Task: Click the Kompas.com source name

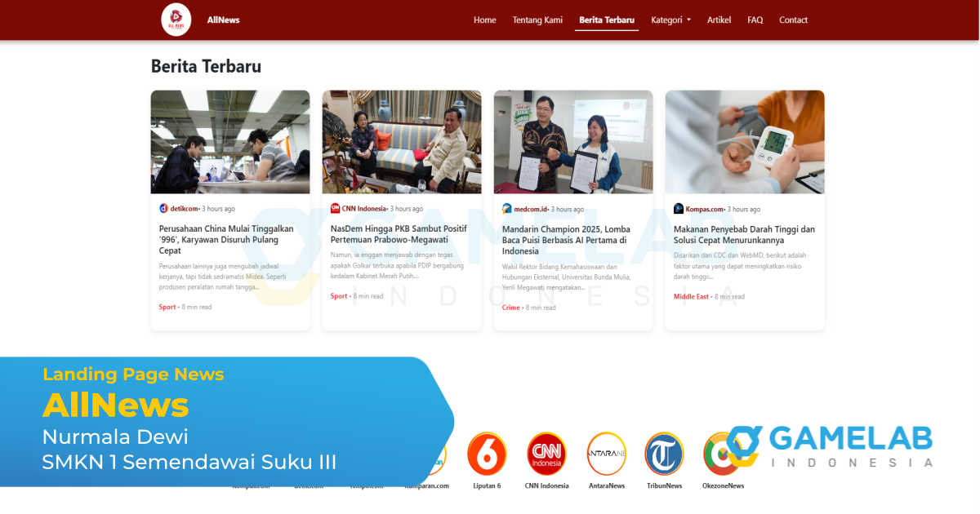Action: coord(704,209)
